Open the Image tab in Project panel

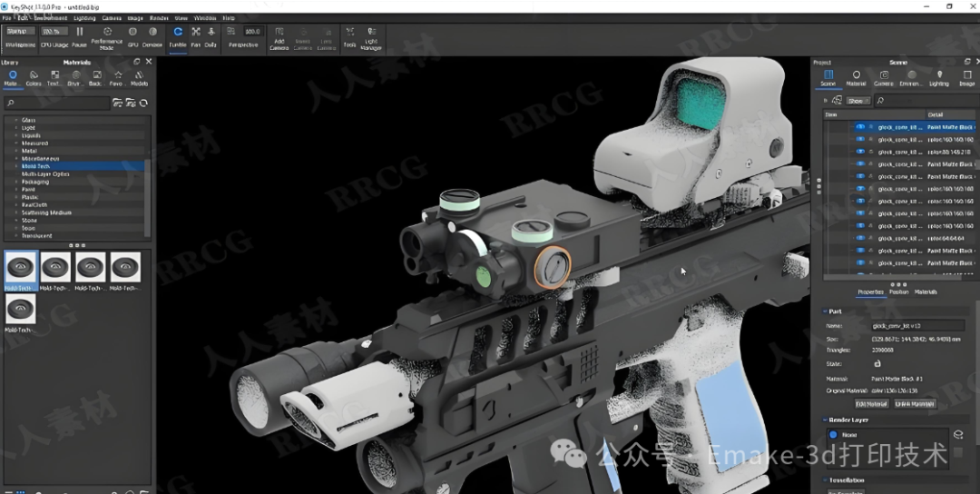coord(967,78)
